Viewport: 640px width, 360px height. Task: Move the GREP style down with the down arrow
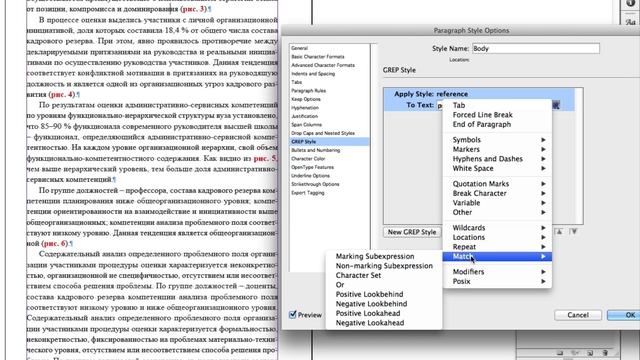[573, 231]
